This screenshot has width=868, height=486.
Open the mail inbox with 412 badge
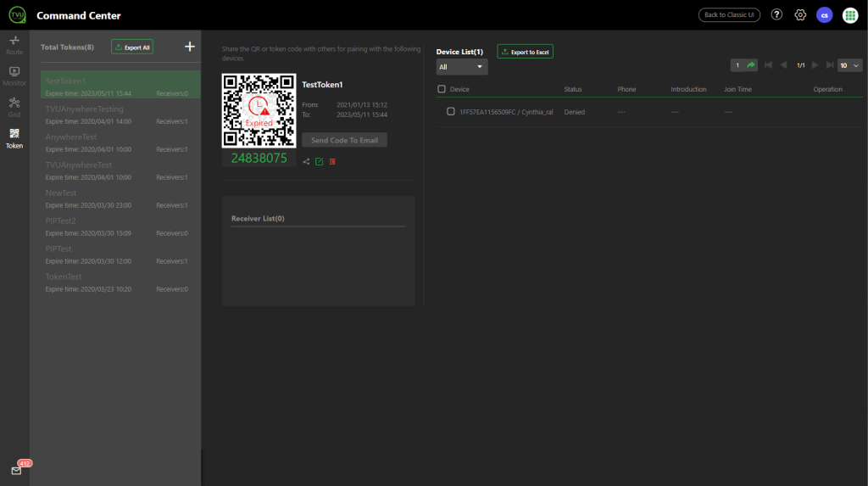17,471
